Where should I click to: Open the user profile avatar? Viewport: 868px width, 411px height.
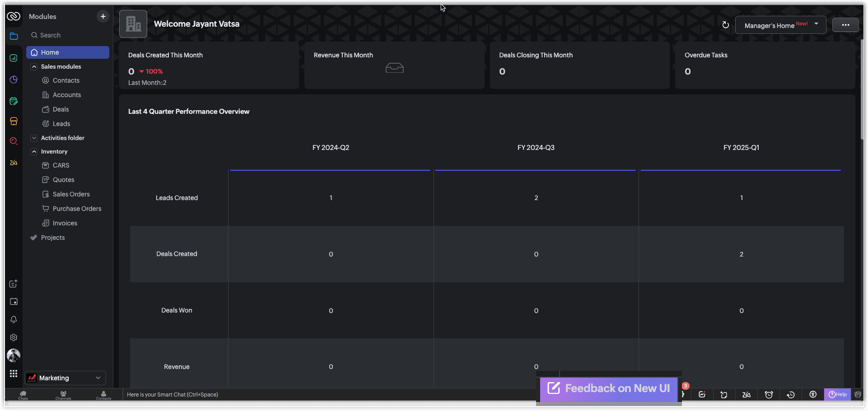[x=14, y=355]
